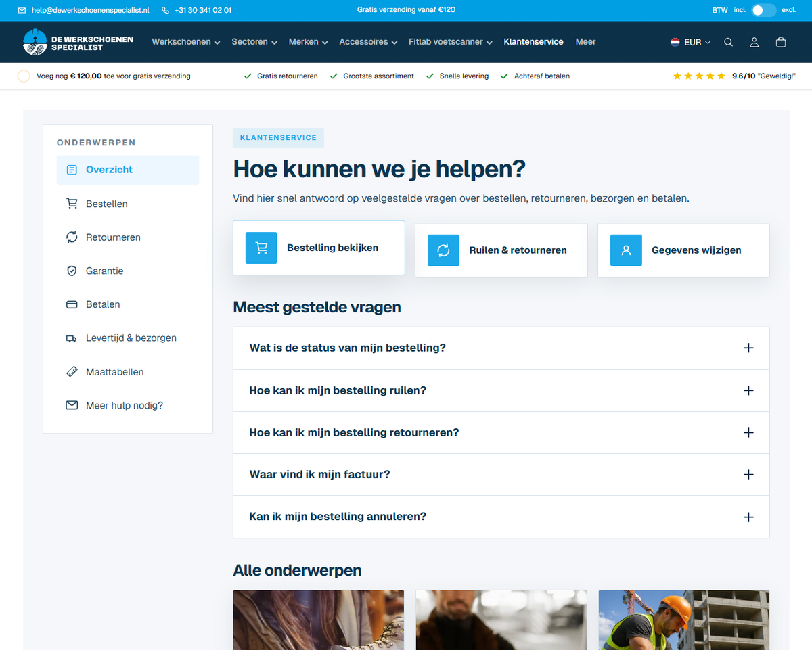
Task: Select Overzicht in the sidebar topics
Action: pos(128,170)
